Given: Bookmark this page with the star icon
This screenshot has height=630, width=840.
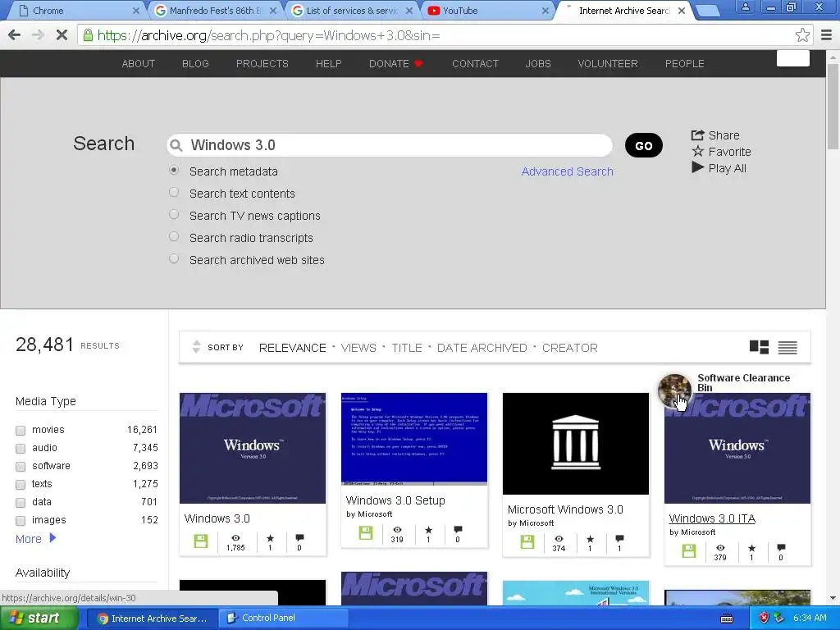Looking at the screenshot, I should click(802, 35).
